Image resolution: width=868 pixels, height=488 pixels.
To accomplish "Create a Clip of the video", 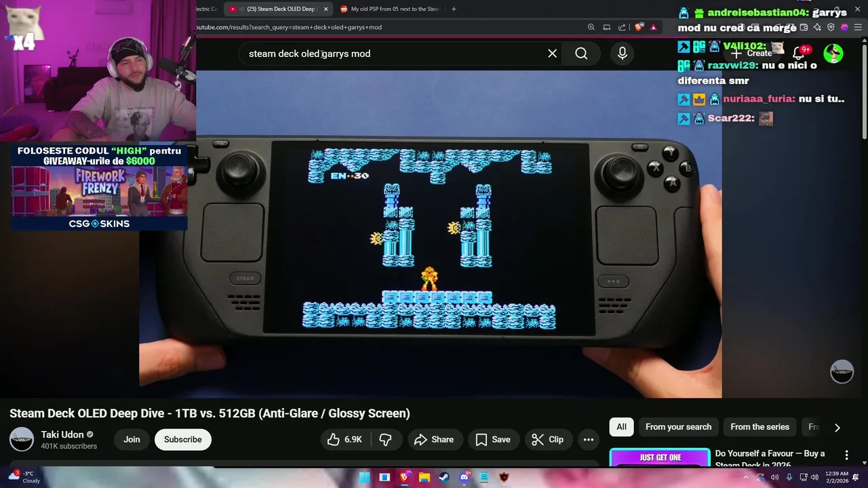I will click(x=548, y=440).
